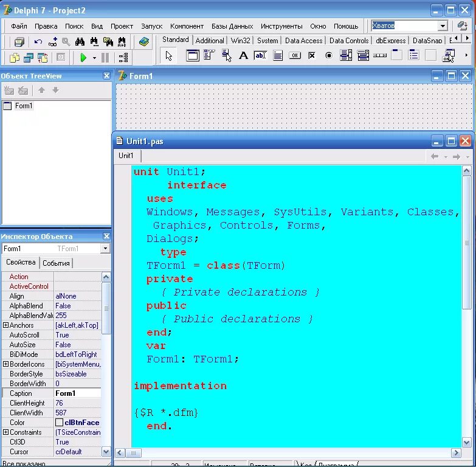The height and width of the screenshot is (467, 476).
Task: Open the help book icon
Action: pos(144,41)
